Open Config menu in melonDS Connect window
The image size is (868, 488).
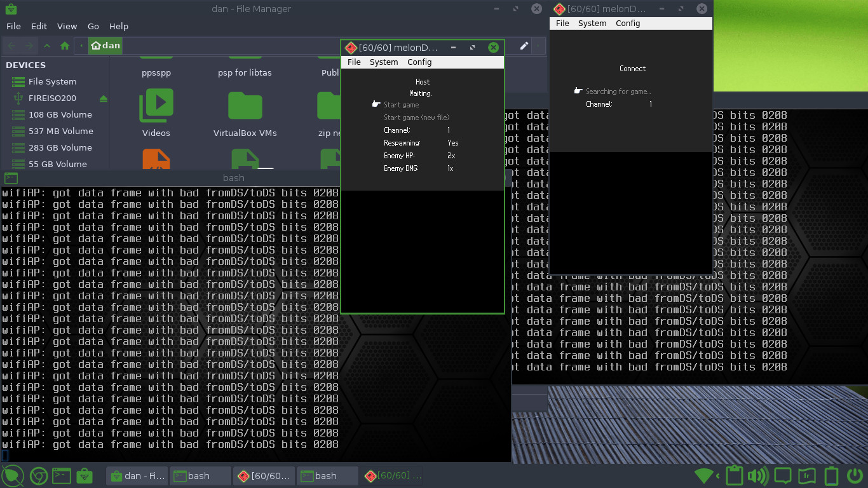[x=628, y=23]
